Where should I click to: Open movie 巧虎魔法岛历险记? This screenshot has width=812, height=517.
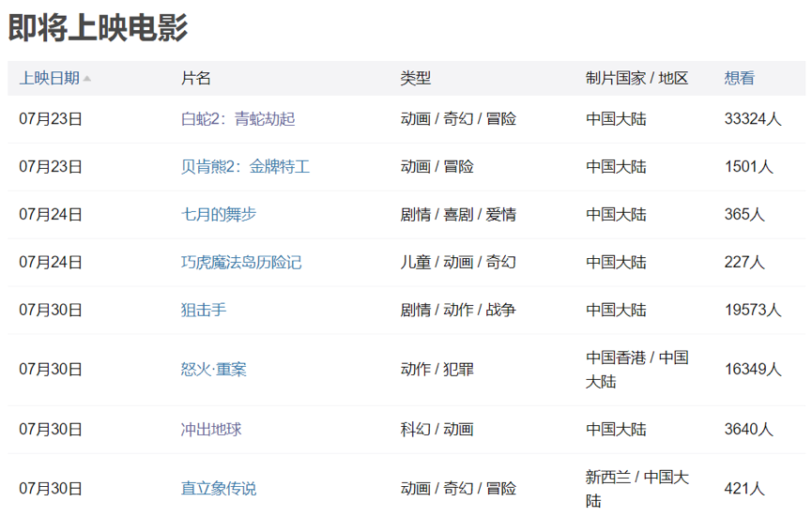pos(241,263)
